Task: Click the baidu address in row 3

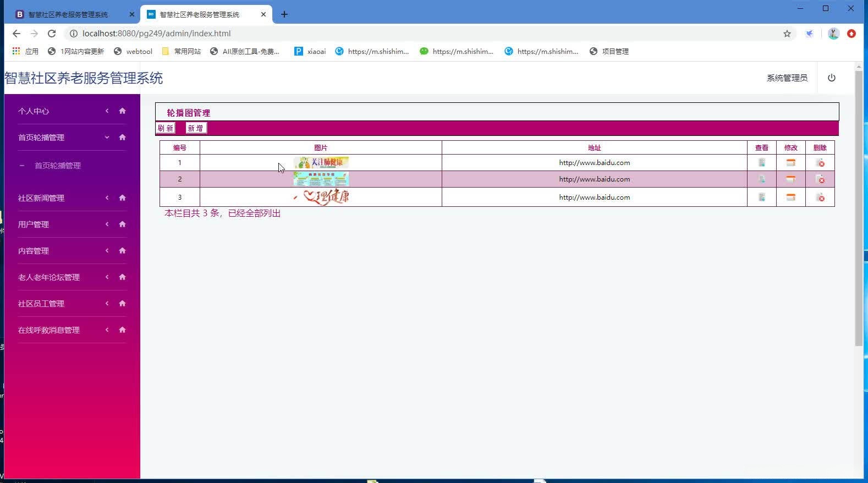Action: click(595, 197)
